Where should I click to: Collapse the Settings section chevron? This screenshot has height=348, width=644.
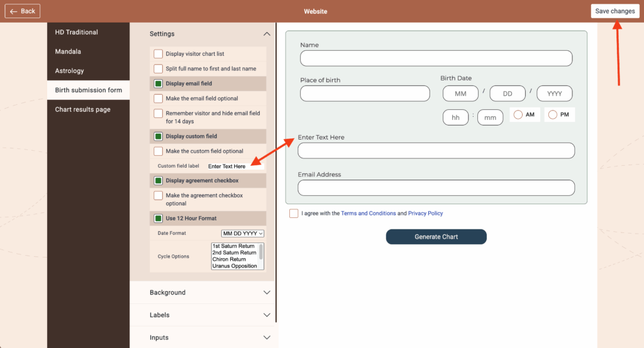coord(267,34)
